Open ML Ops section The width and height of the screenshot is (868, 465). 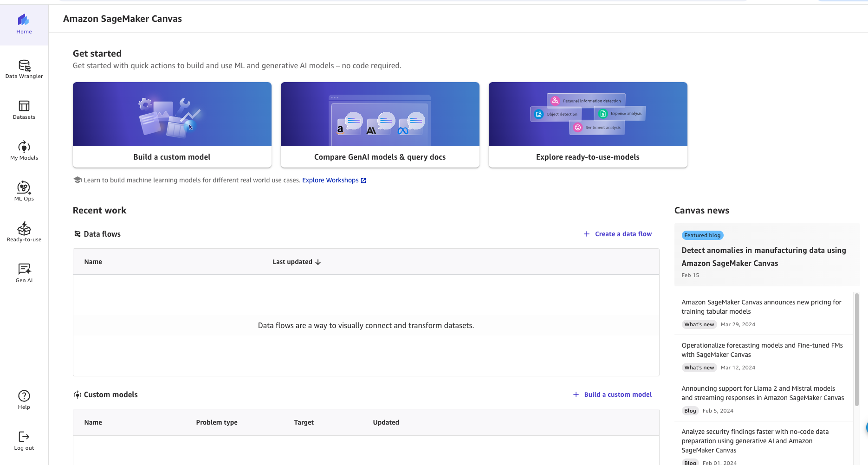point(24,192)
